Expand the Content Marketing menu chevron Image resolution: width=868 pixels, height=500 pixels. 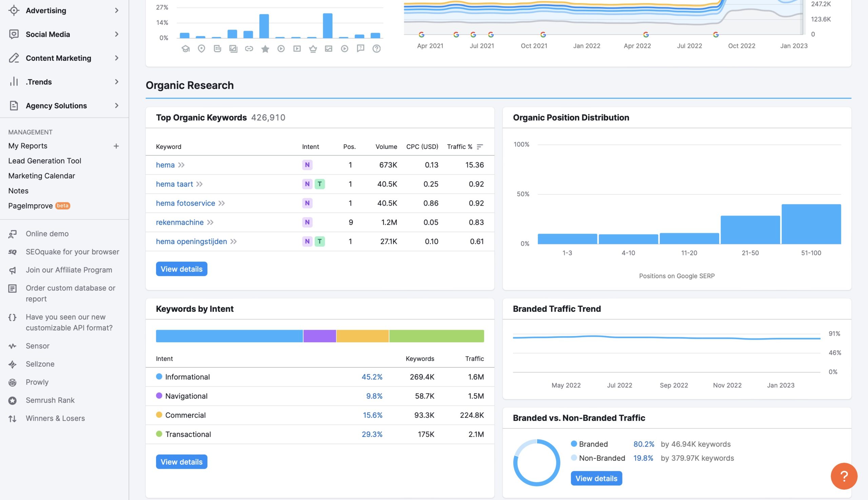(x=117, y=58)
